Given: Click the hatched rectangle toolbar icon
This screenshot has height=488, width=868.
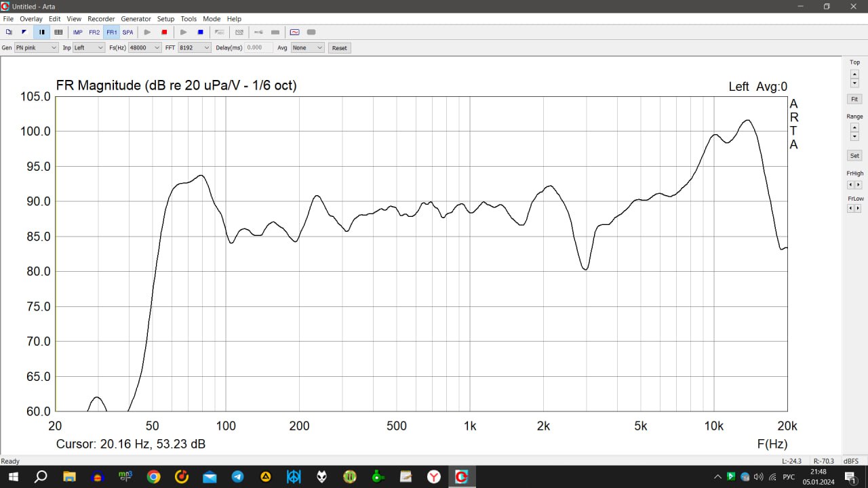Looking at the screenshot, I should (239, 32).
